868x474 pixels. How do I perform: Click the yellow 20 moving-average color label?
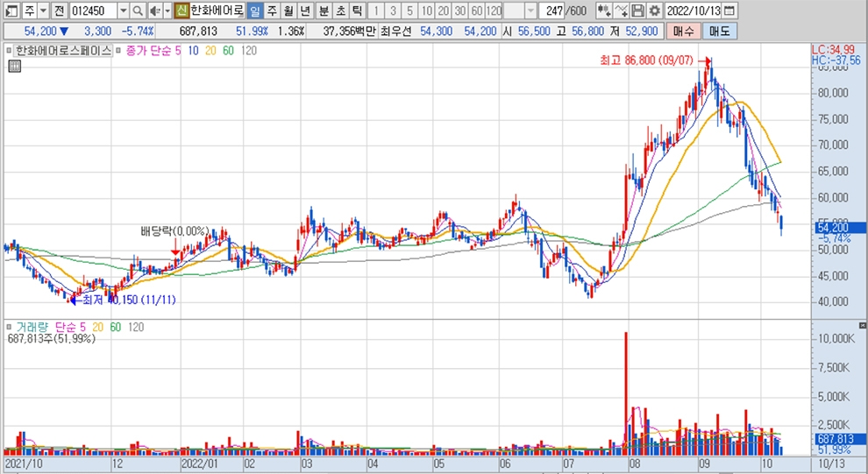[210, 51]
